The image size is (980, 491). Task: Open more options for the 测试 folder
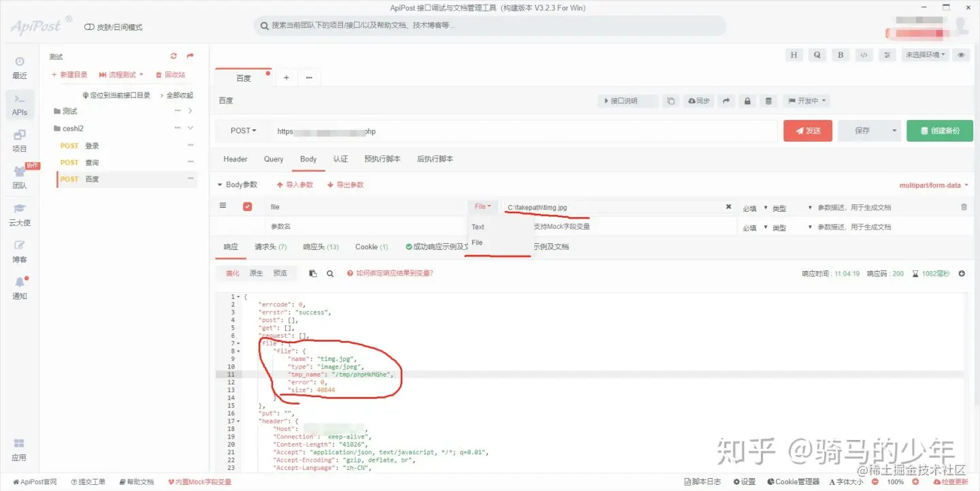pos(178,110)
